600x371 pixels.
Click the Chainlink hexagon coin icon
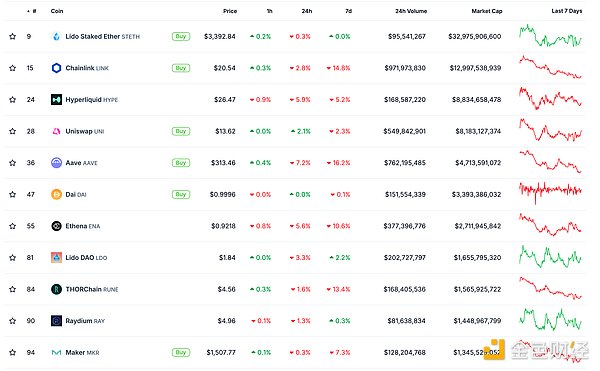point(56,68)
